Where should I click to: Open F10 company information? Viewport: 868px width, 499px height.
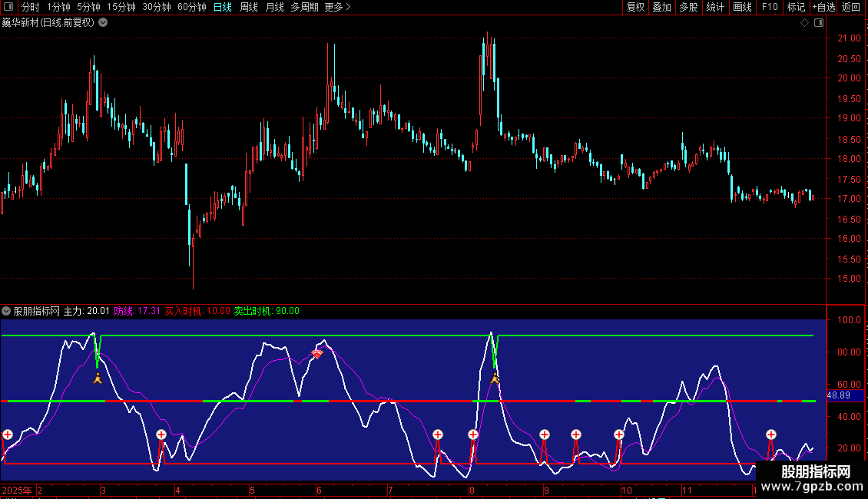[770, 7]
